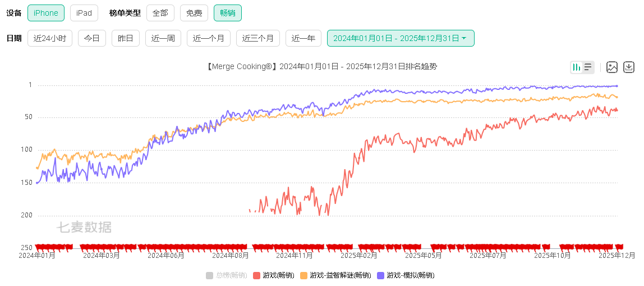This screenshot has width=644, height=286.
Task: Choose the 近三个月 date range
Action: 257,38
